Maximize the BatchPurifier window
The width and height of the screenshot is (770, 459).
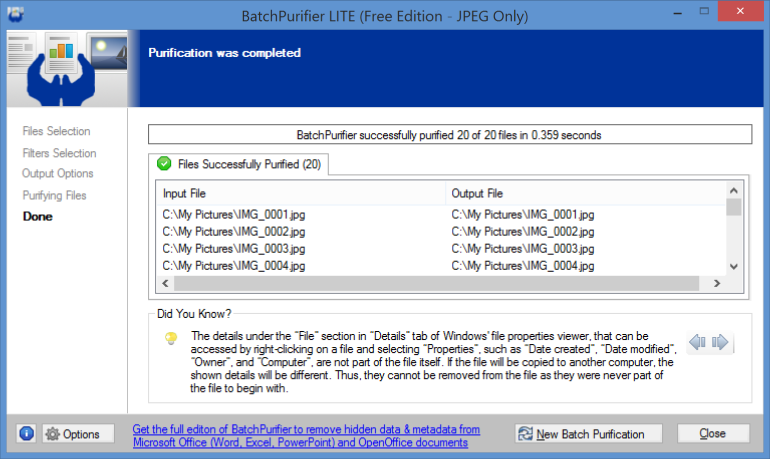pyautogui.click(x=704, y=11)
